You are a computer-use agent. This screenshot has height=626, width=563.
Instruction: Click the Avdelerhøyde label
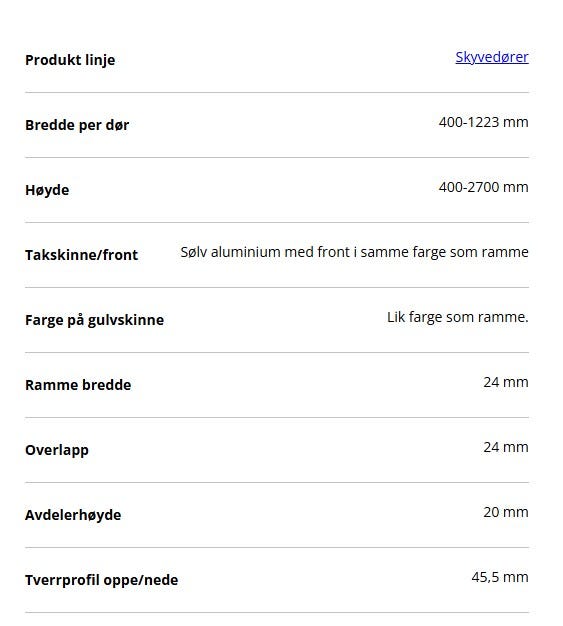tap(73, 515)
